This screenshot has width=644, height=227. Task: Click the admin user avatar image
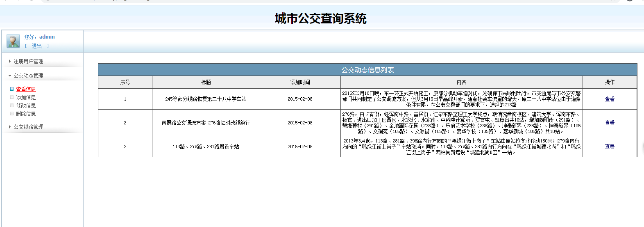pos(13,41)
